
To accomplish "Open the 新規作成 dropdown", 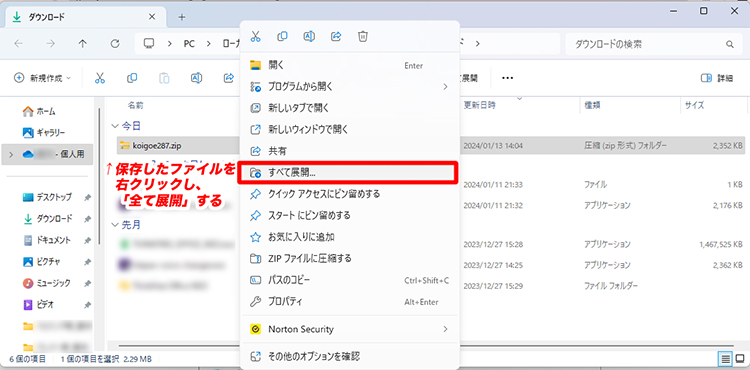I will (42, 78).
